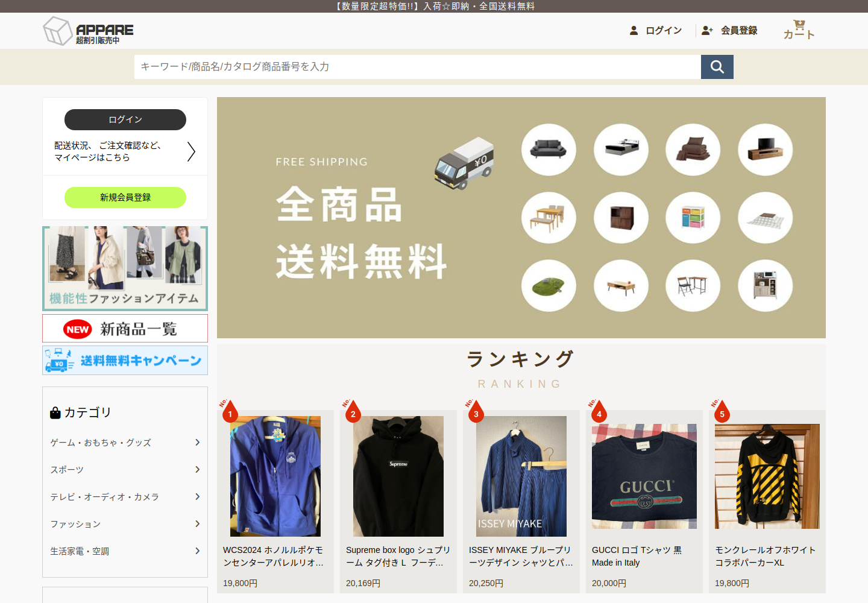Screen dimensions: 868x603
Task: Open the Supreme box logo hoodie image
Action: [398, 476]
